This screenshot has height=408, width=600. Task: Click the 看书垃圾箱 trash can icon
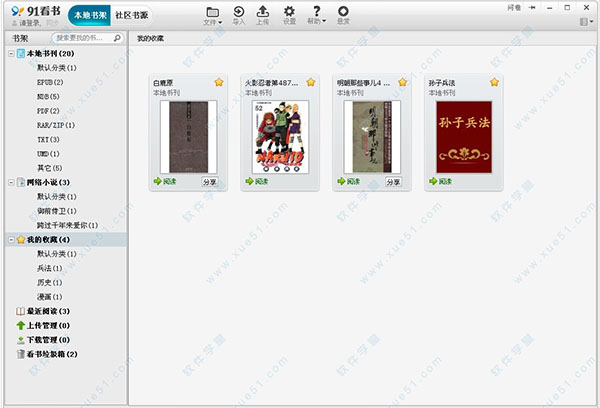21,354
